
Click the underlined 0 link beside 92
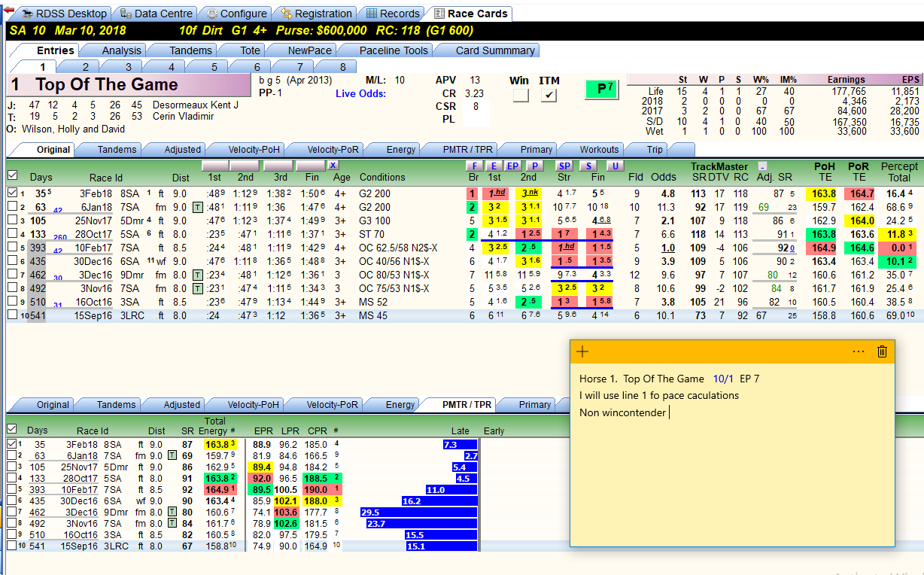click(792, 248)
